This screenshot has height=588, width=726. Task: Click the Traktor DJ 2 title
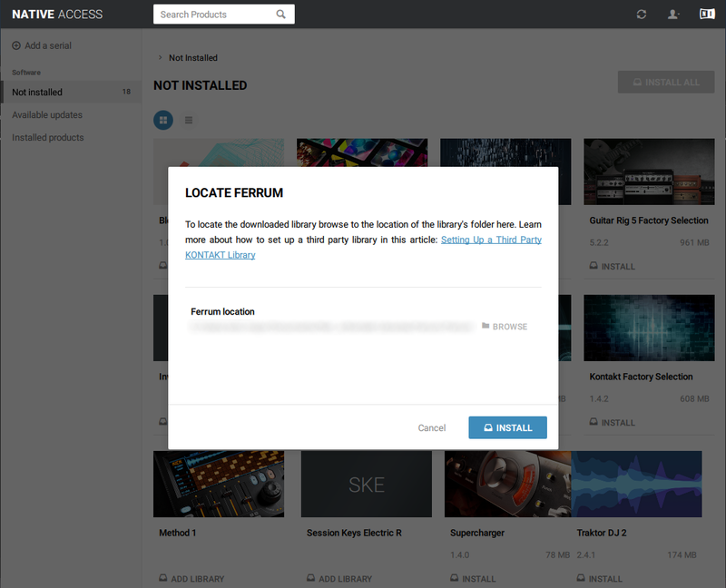602,533
